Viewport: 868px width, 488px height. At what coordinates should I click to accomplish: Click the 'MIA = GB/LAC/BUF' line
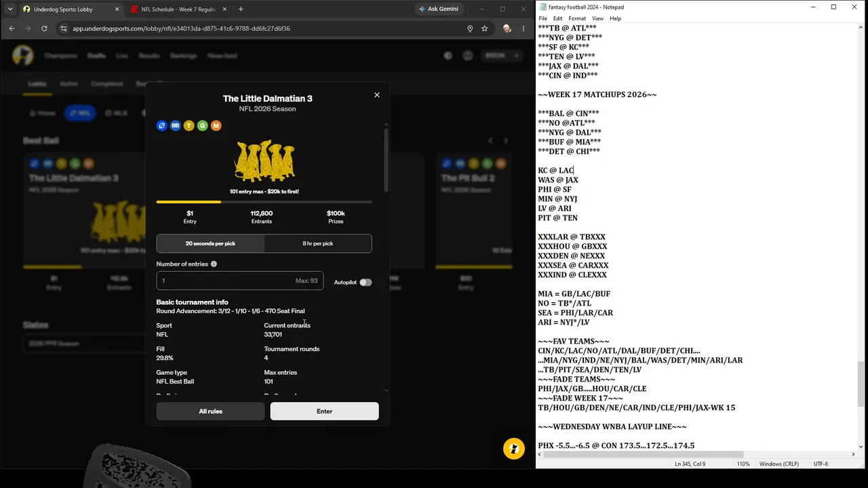click(x=574, y=294)
